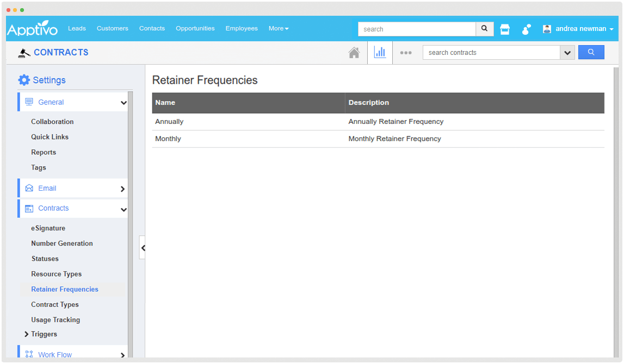Screen dimensions: 624x364
Task: Expand the More menu in navbar
Action: coord(278,28)
